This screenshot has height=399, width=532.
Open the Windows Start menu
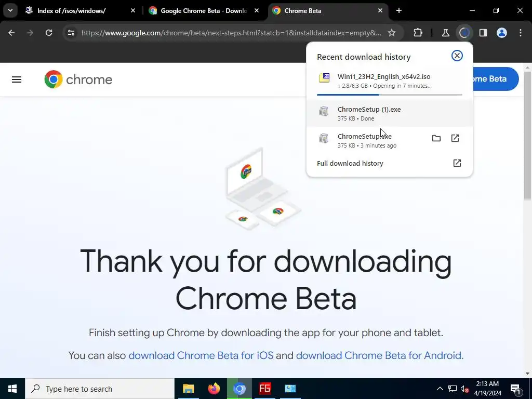pyautogui.click(x=12, y=389)
